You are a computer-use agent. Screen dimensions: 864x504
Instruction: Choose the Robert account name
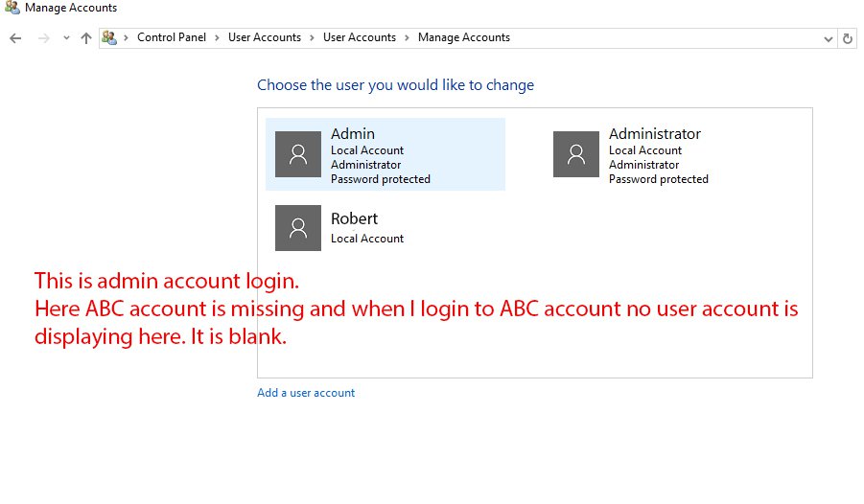[354, 218]
